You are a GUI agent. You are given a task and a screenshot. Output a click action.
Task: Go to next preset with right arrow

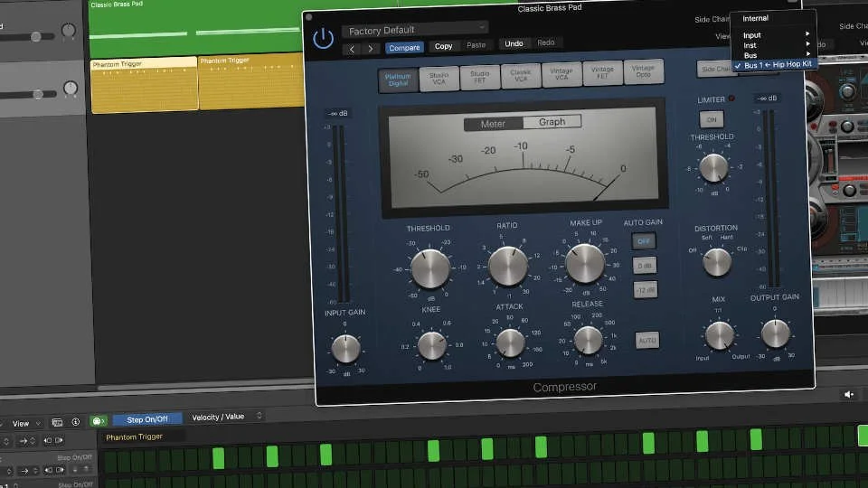click(x=371, y=48)
